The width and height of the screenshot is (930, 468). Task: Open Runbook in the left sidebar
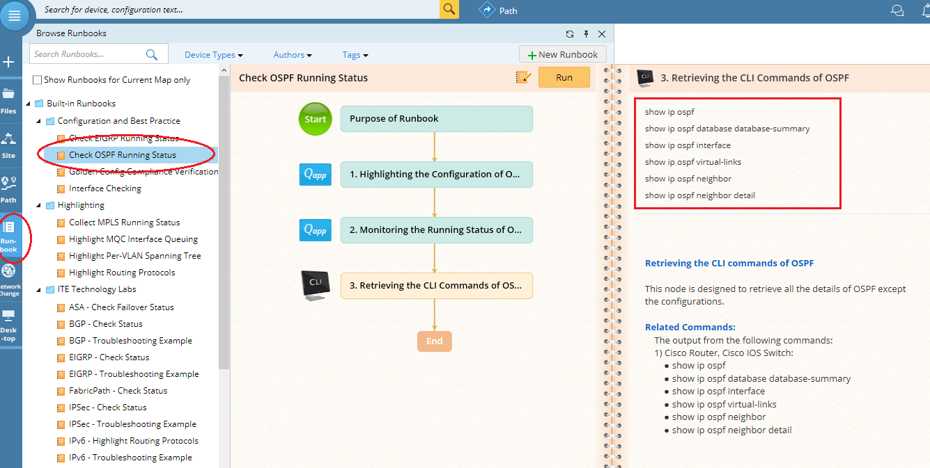coord(9,237)
